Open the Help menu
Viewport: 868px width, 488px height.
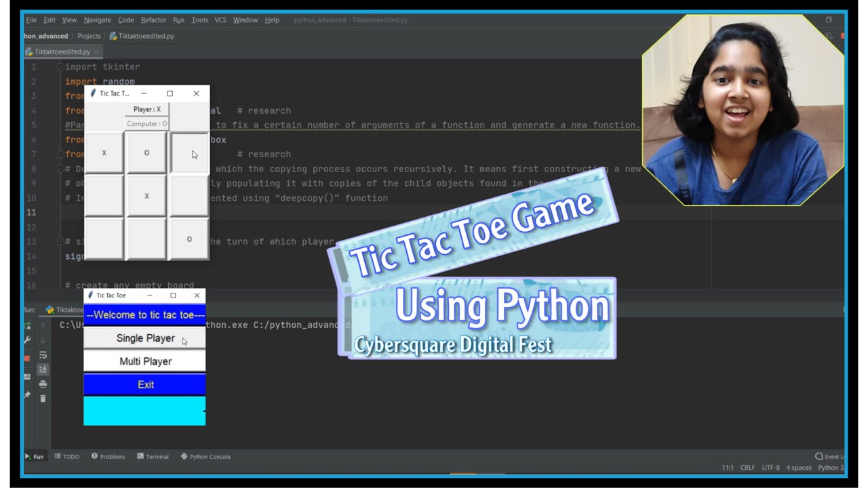pos(272,20)
